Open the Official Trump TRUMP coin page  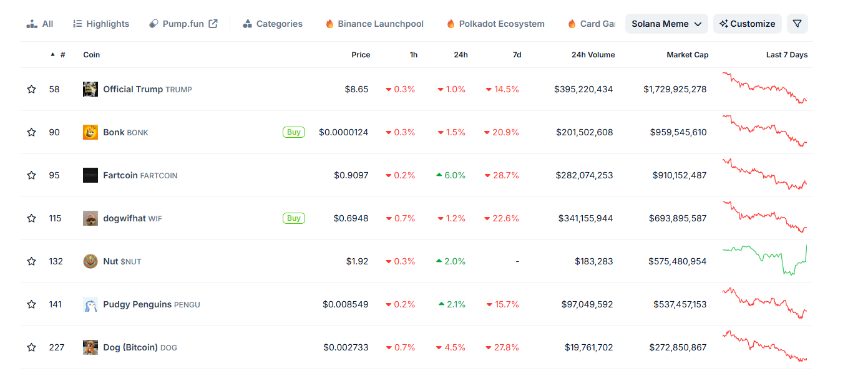pyautogui.click(x=147, y=89)
